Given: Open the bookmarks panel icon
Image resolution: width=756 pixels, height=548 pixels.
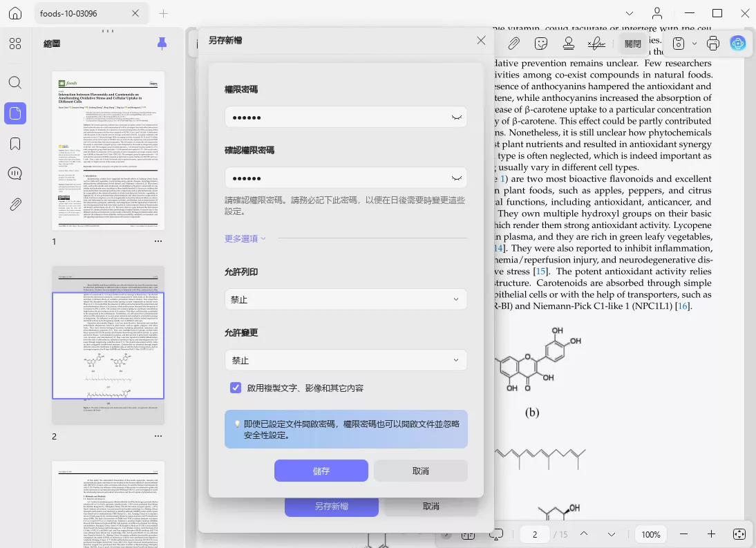Looking at the screenshot, I should point(15,144).
